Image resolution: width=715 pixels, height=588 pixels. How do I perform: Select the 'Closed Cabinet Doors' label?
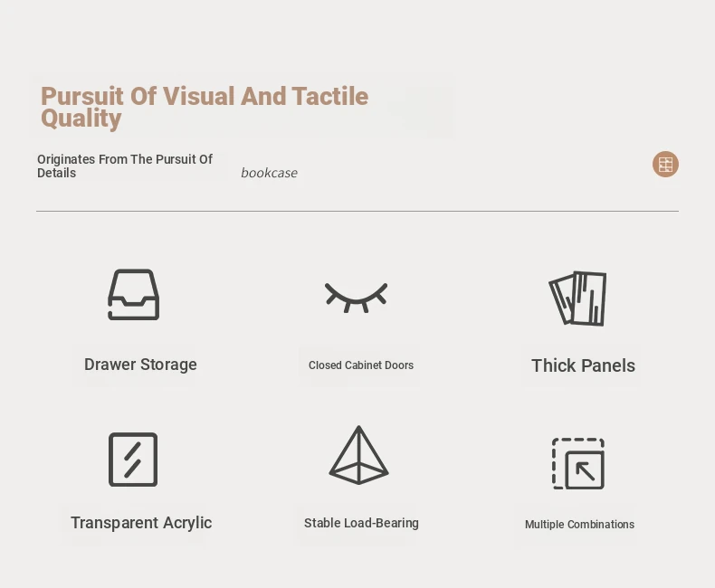pyautogui.click(x=361, y=365)
